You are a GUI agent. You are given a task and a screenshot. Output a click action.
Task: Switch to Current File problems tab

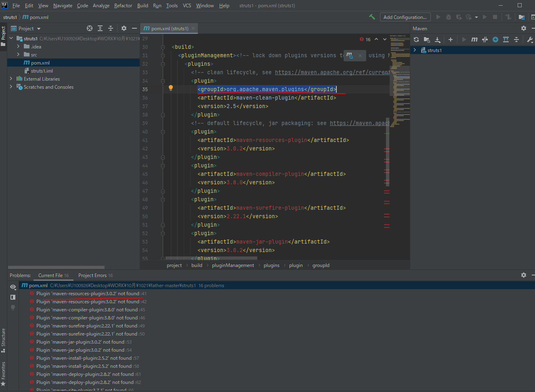(53, 275)
